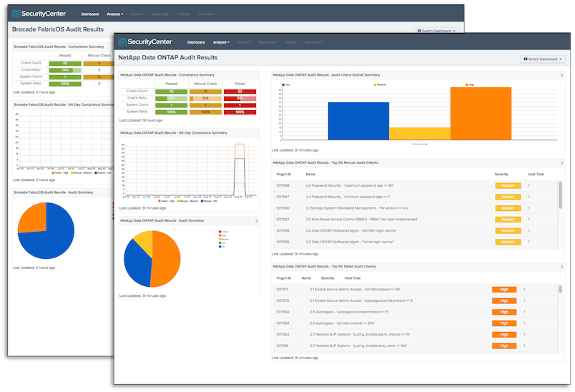Click Manual Check Ratio 12% bar
This screenshot has height=392, width=575.
205,98
